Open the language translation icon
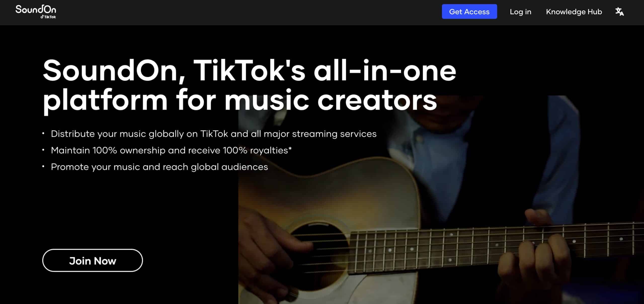Image resolution: width=644 pixels, height=304 pixels. 619,12
